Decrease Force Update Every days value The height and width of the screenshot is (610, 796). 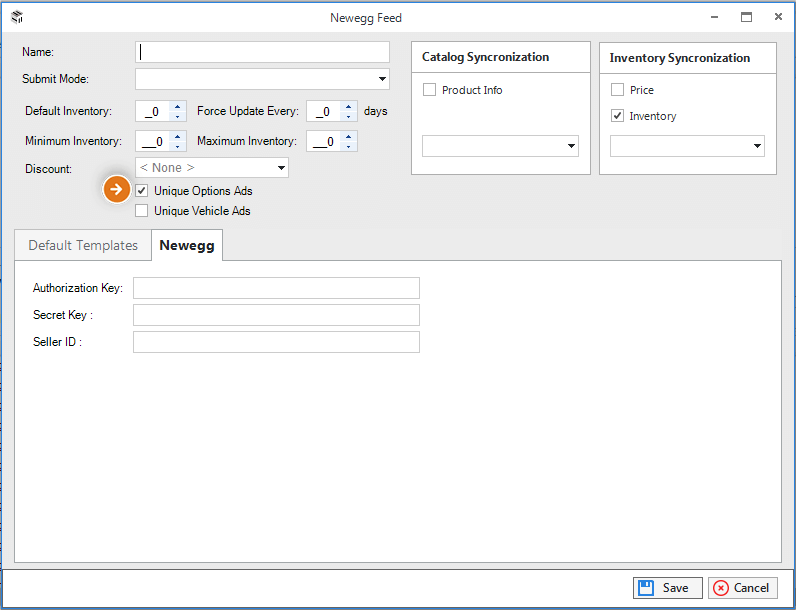(349, 116)
